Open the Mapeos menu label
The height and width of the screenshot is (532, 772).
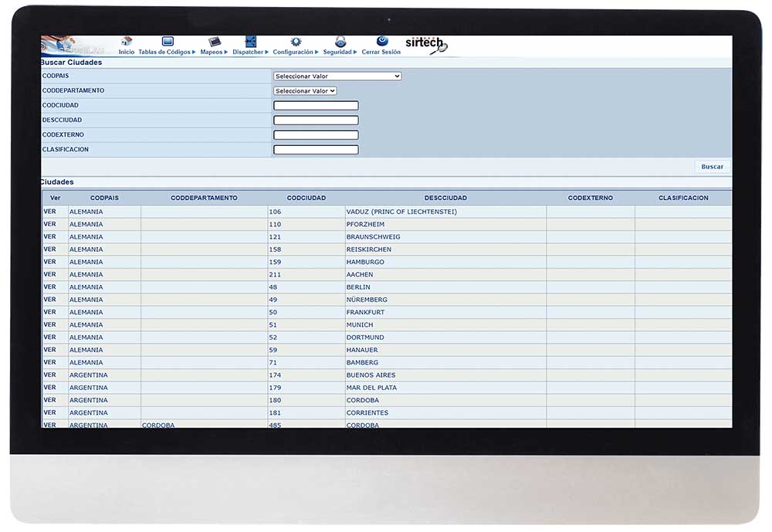pyautogui.click(x=214, y=53)
